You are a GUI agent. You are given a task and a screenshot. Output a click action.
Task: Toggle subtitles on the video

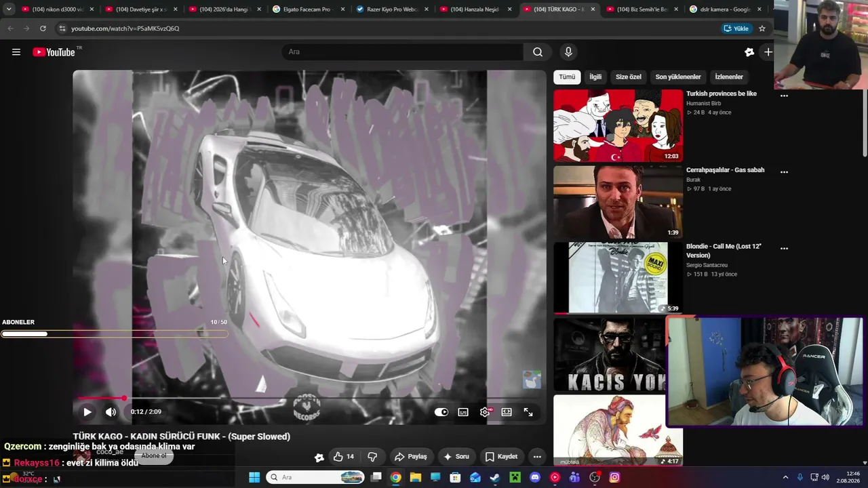point(463,412)
